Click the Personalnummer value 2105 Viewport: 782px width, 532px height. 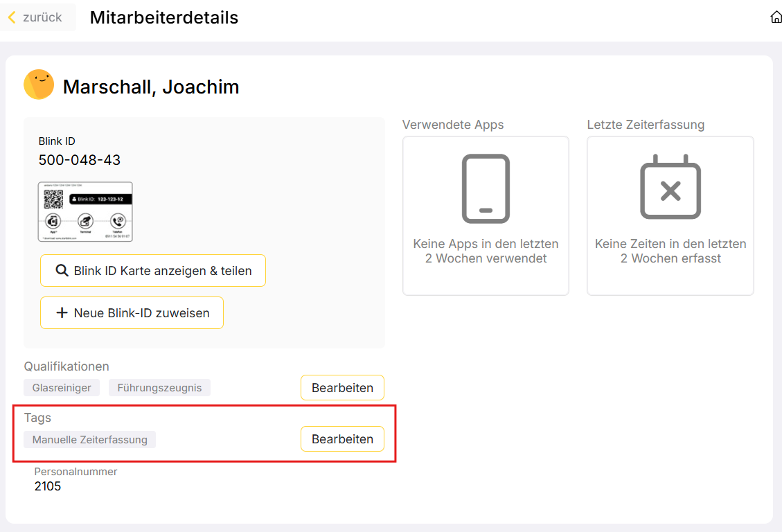48,486
